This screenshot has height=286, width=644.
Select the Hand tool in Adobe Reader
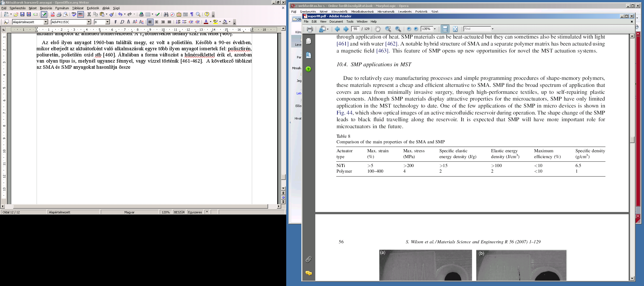pos(378,29)
